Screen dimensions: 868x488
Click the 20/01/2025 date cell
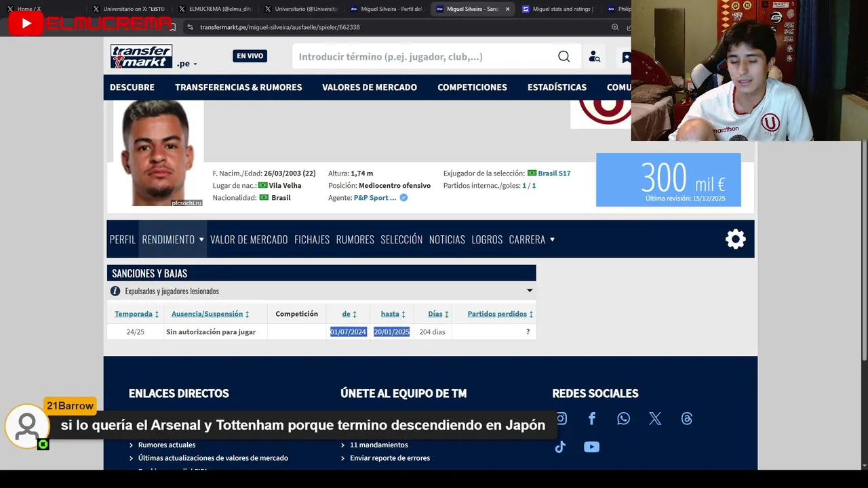392,332
